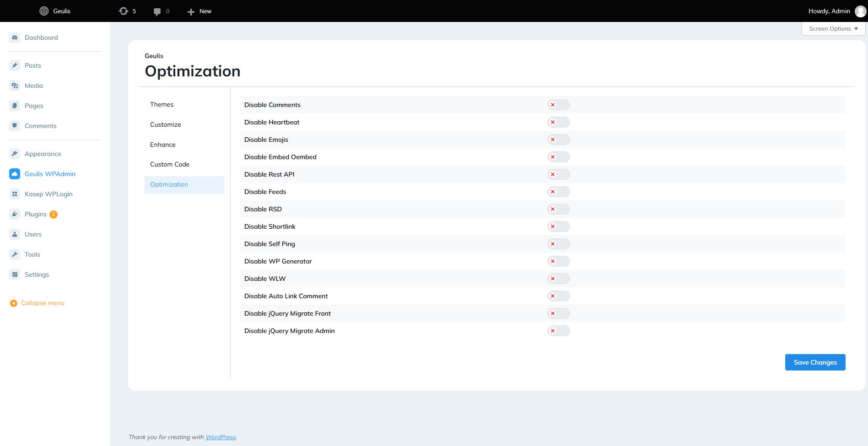This screenshot has height=446, width=868.
Task: Open Kasep WPLogin menu item
Action: click(x=49, y=194)
